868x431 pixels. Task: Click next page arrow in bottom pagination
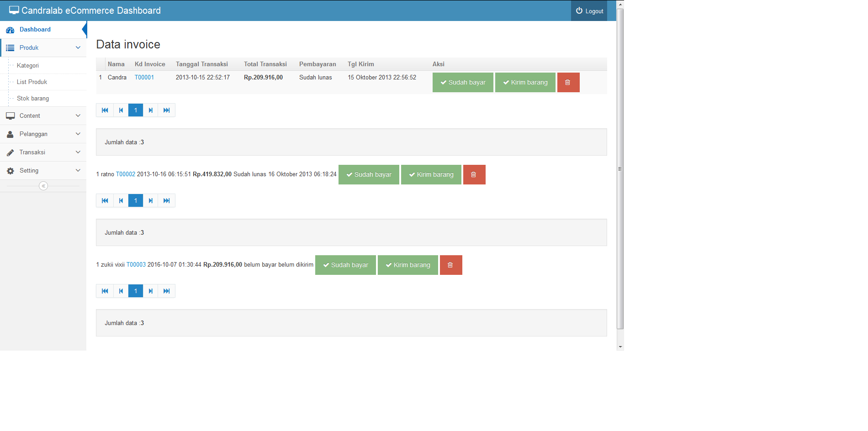click(x=151, y=291)
